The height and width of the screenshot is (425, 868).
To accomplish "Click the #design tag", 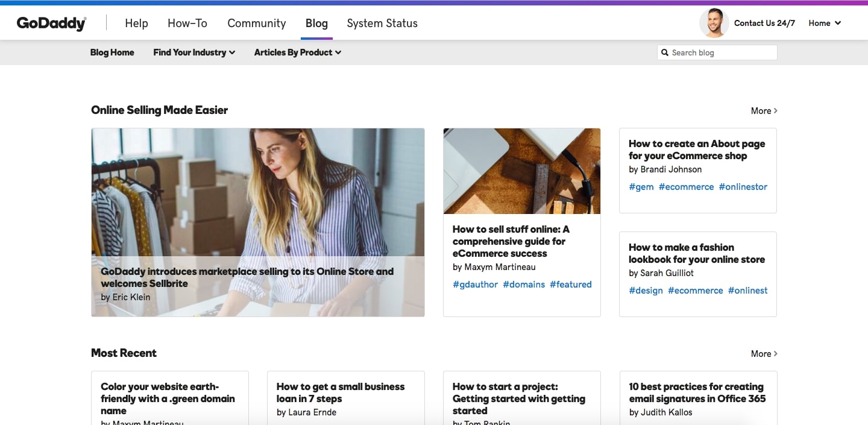I will click(x=646, y=291).
